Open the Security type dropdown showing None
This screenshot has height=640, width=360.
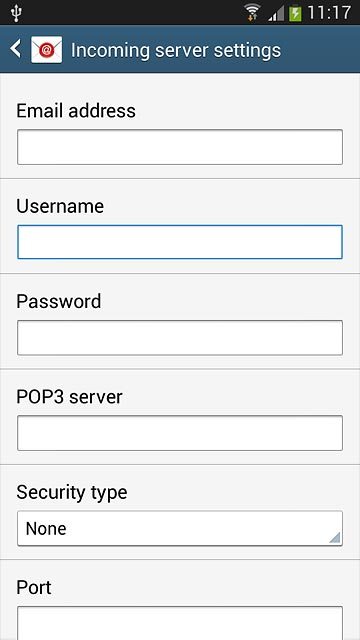(x=180, y=528)
